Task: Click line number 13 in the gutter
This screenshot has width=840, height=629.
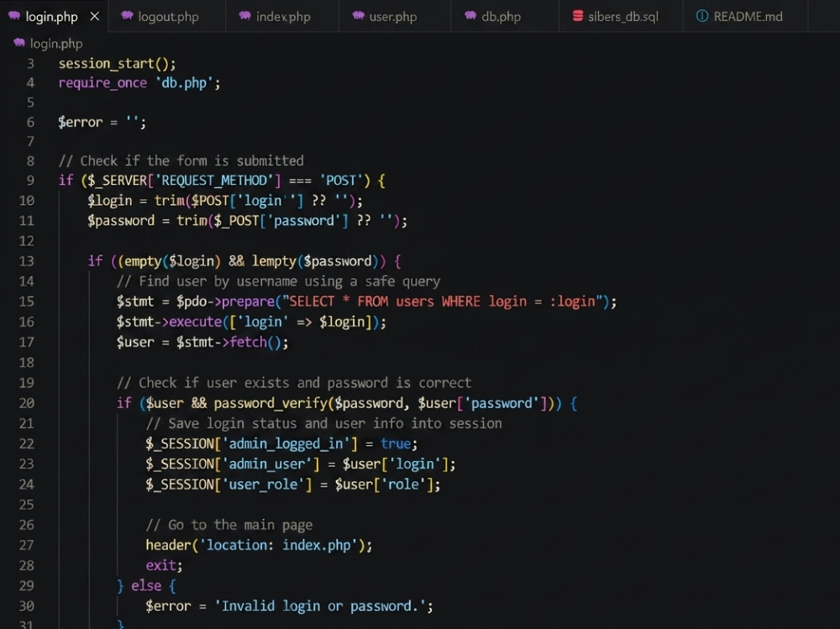Action: coord(27,261)
